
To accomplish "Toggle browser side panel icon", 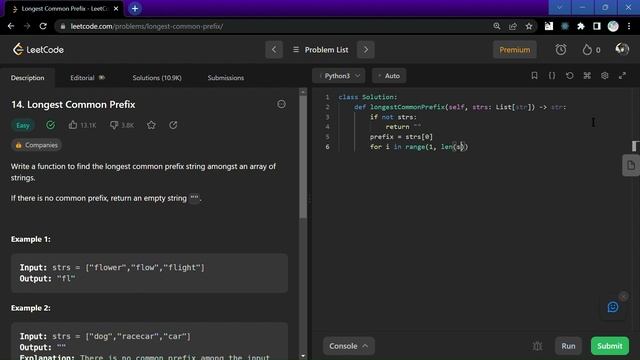I will point(597,26).
